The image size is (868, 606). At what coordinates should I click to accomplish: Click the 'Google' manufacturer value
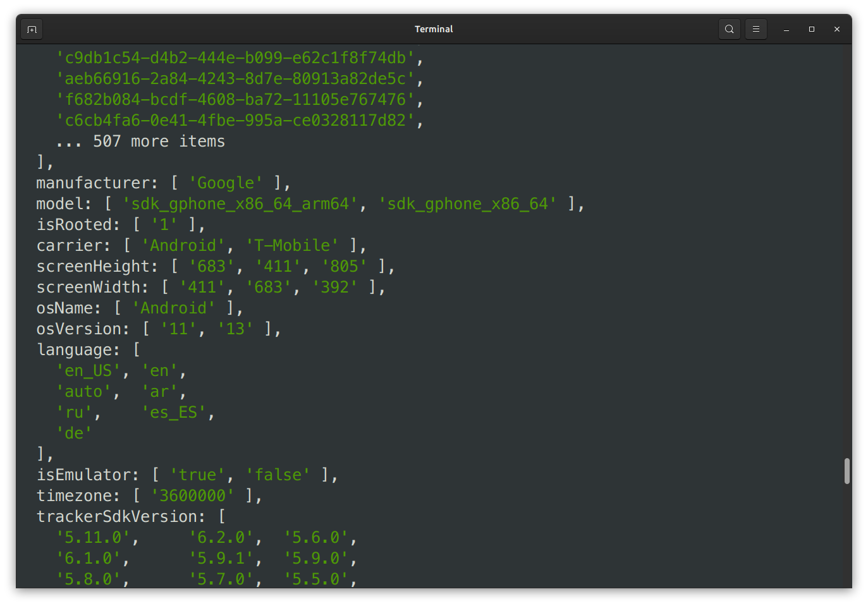pos(226,183)
